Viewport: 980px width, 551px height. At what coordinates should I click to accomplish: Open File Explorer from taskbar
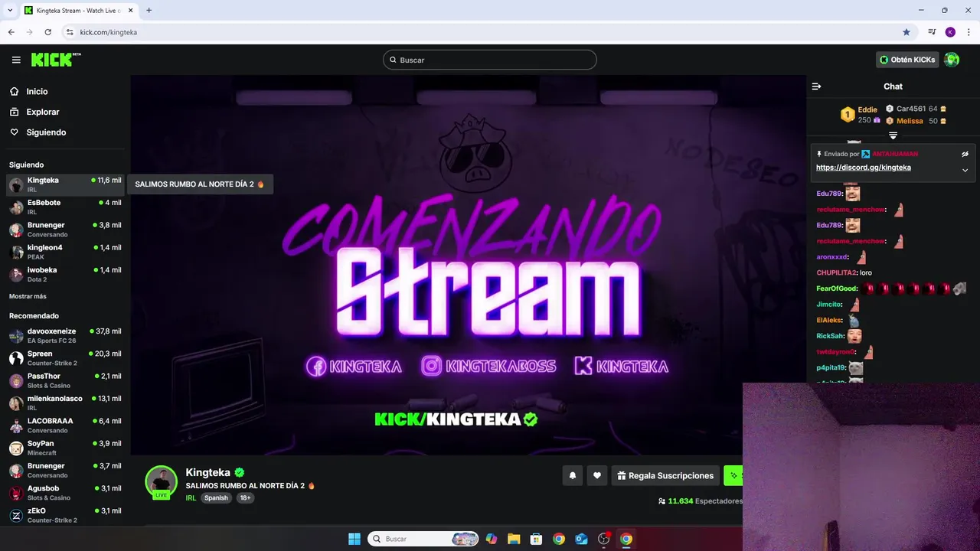point(514,539)
